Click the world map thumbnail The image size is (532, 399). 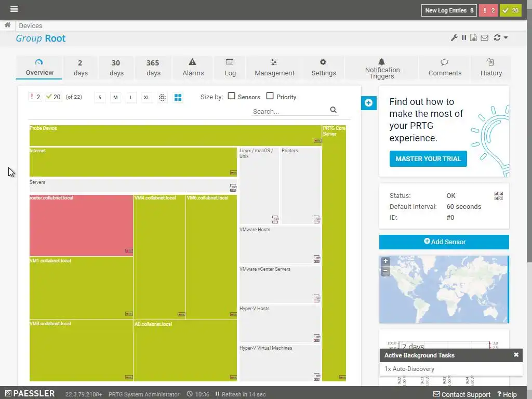(x=444, y=289)
